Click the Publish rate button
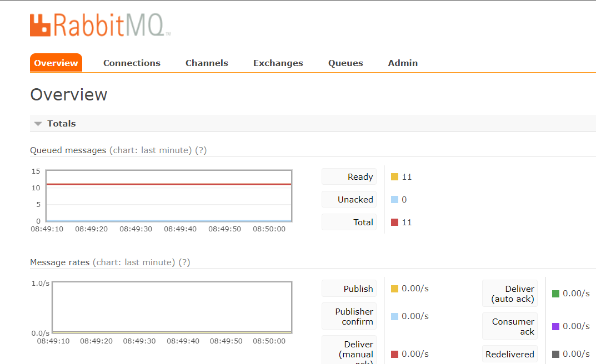The width and height of the screenshot is (596, 364). click(x=349, y=288)
